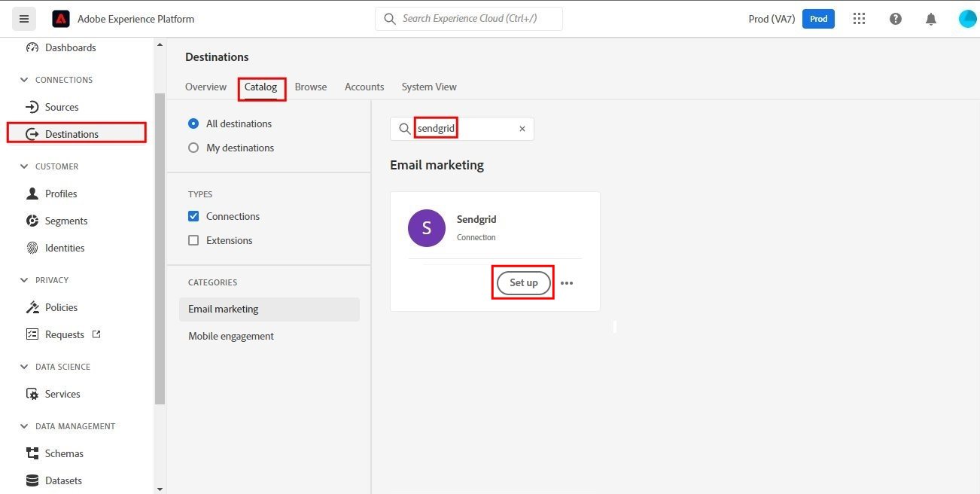Click the Policies gavel icon
The height and width of the screenshot is (494, 980).
tap(32, 307)
